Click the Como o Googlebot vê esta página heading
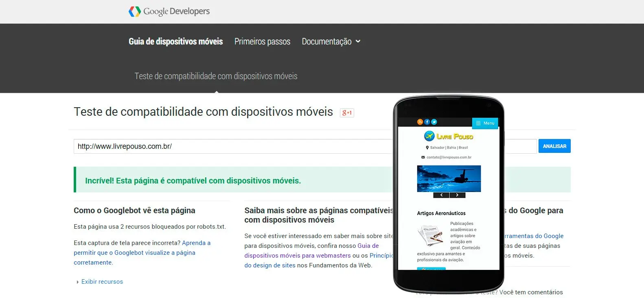Viewport: 644px width, 298px height. 134,210
